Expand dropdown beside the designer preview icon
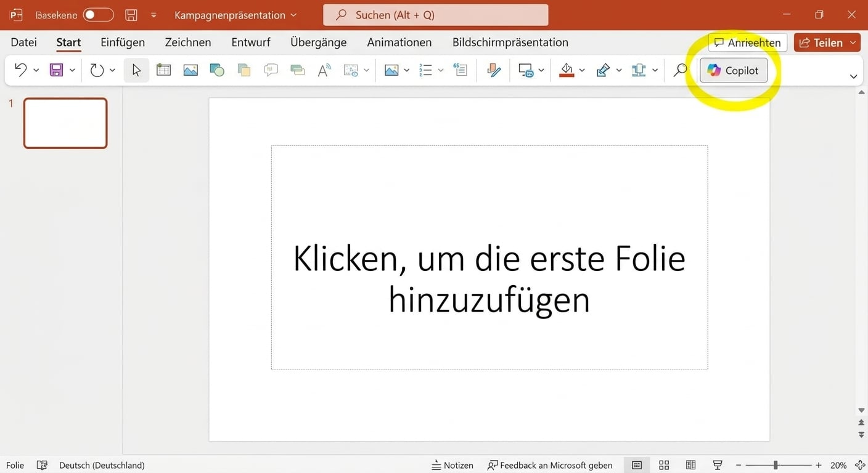Screen dimensions: 868x473 pos(366,71)
